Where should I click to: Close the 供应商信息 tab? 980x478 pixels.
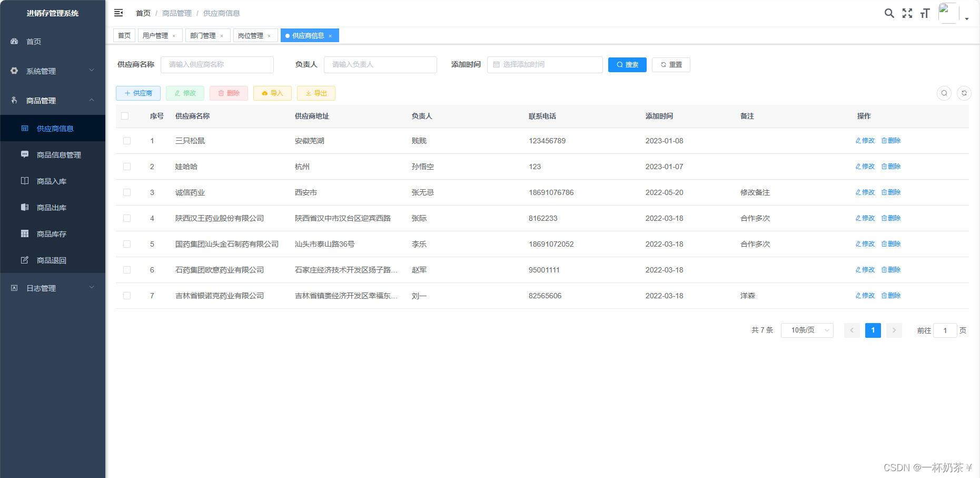click(330, 36)
